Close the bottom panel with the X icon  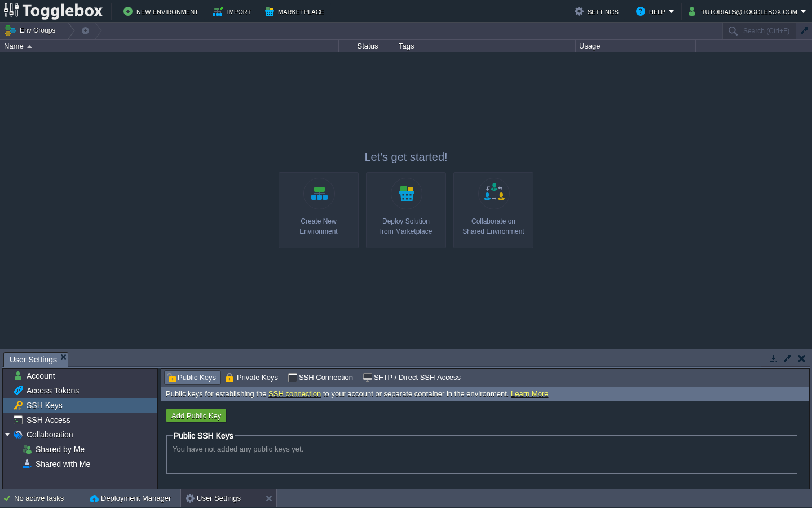pos(801,359)
